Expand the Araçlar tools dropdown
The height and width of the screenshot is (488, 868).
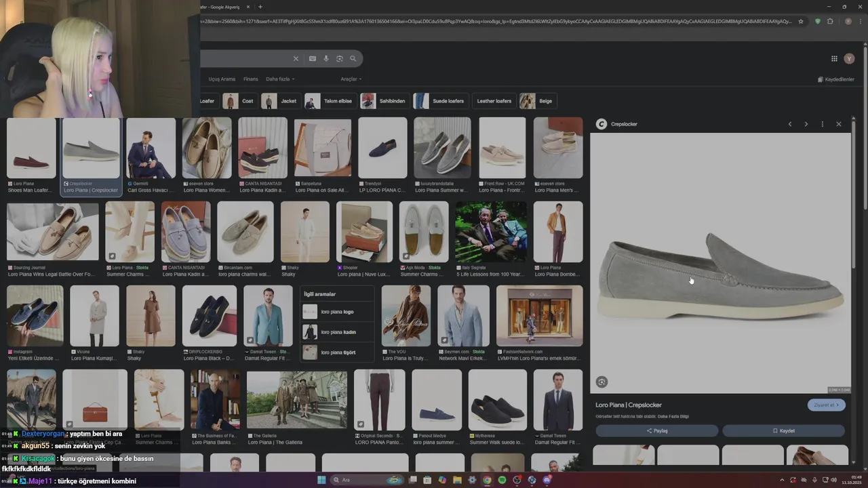351,79
